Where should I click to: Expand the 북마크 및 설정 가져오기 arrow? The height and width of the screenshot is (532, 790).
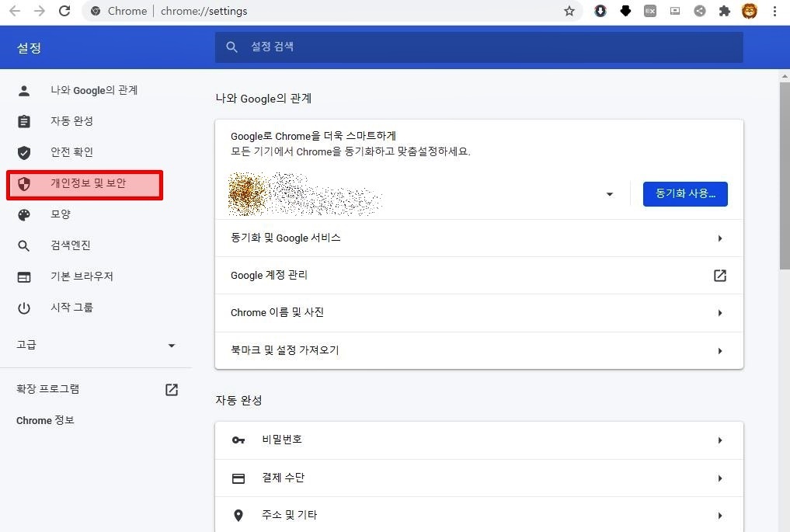tap(720, 350)
